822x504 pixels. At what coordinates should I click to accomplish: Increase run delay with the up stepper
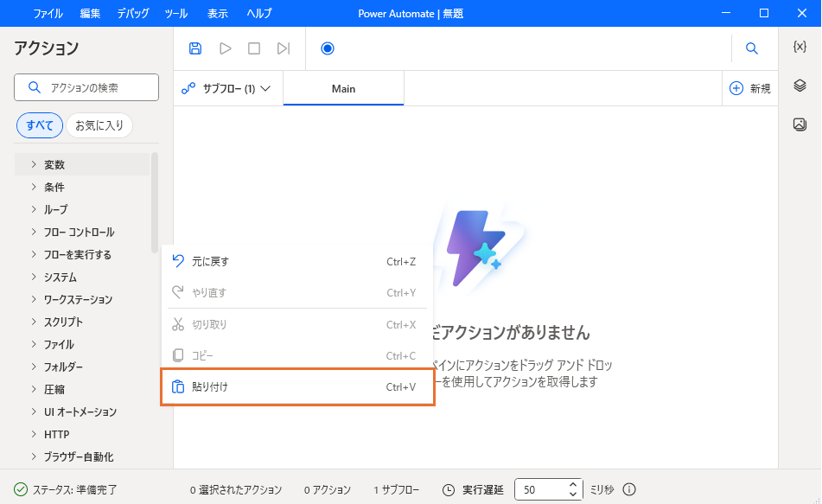pos(572,485)
